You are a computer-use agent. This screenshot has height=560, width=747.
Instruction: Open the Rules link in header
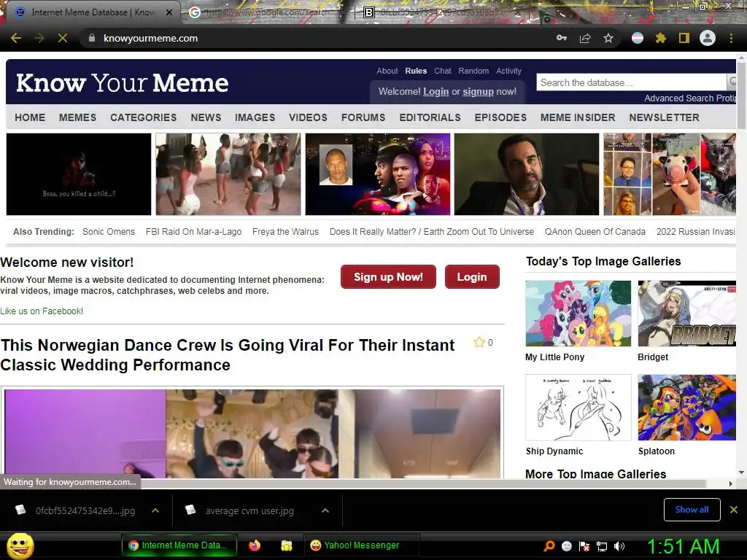point(416,71)
